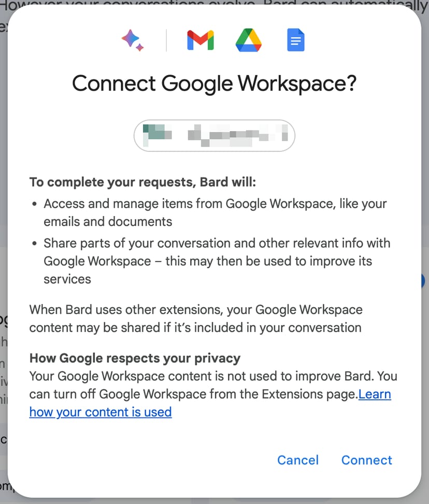This screenshot has width=429, height=504.
Task: Open the 'Learn how your content is used' link
Action: (100, 412)
